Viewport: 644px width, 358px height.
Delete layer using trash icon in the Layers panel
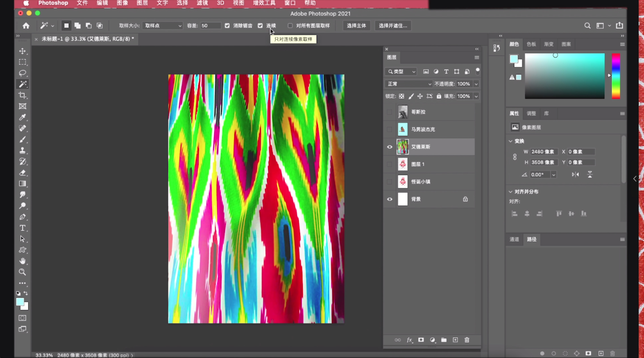[x=467, y=340]
